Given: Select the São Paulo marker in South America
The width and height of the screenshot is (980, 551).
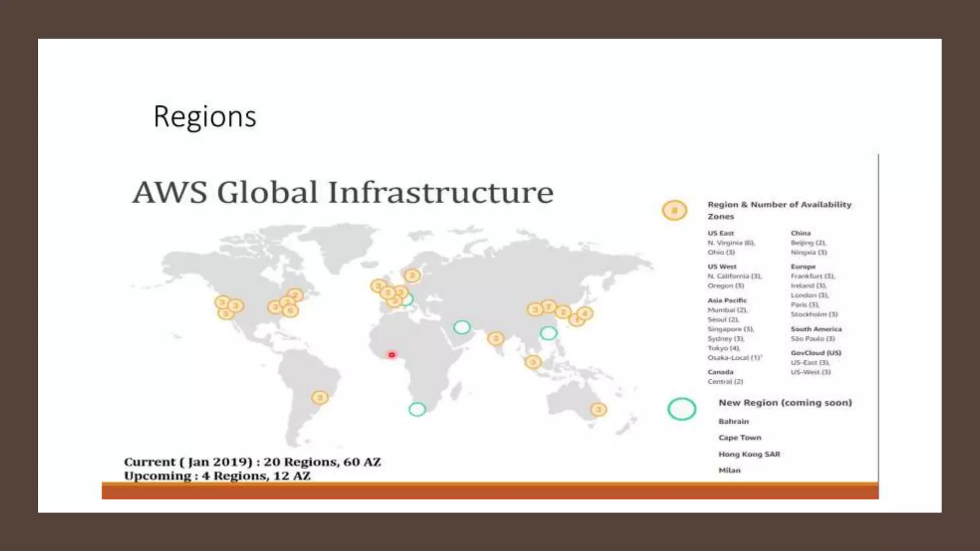Looking at the screenshot, I should click(320, 397).
